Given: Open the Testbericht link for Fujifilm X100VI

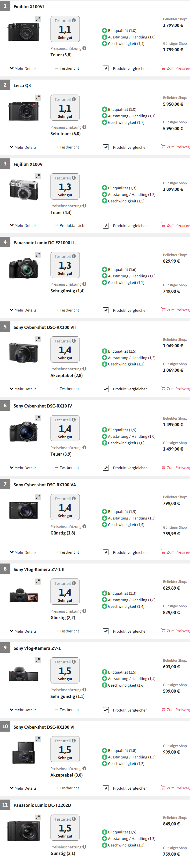Looking at the screenshot, I should coord(67,68).
